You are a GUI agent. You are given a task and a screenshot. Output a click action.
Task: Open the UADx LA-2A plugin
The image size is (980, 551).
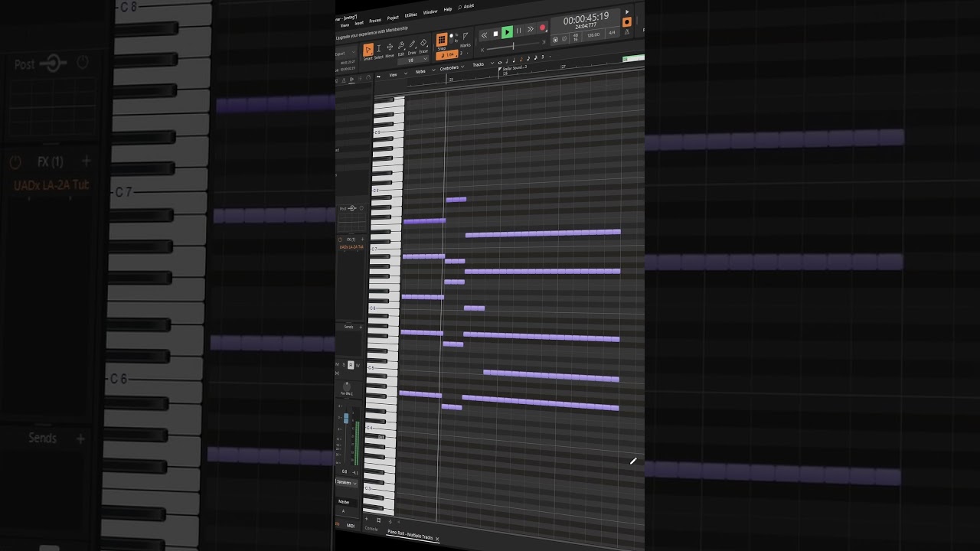point(350,246)
